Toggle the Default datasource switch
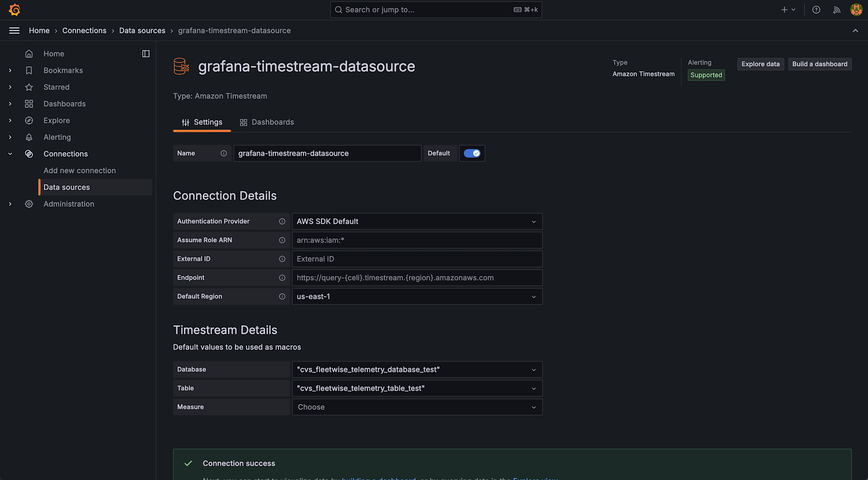Image resolution: width=868 pixels, height=480 pixels. [472, 153]
